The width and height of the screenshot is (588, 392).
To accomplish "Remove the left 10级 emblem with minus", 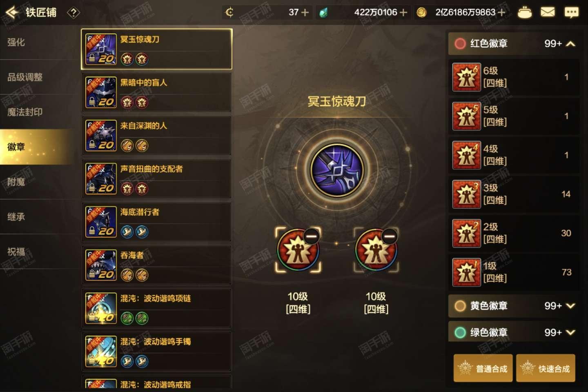I will [x=311, y=236].
